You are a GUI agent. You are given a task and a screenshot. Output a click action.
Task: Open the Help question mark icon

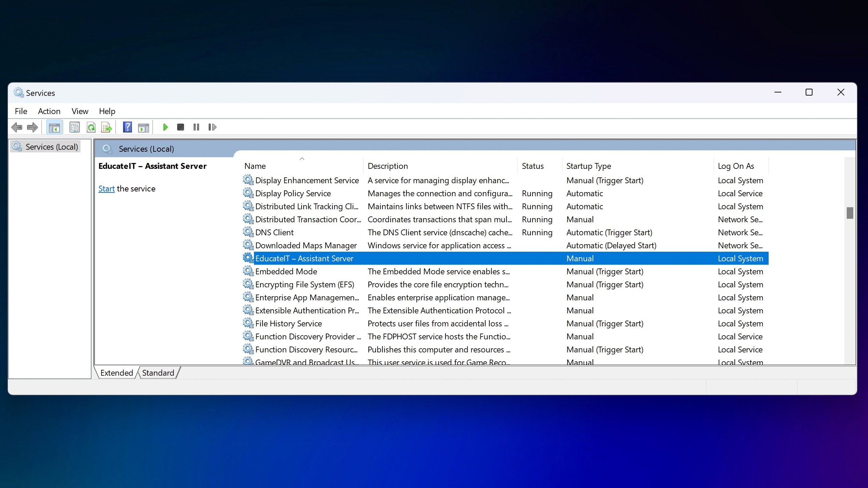tap(127, 127)
